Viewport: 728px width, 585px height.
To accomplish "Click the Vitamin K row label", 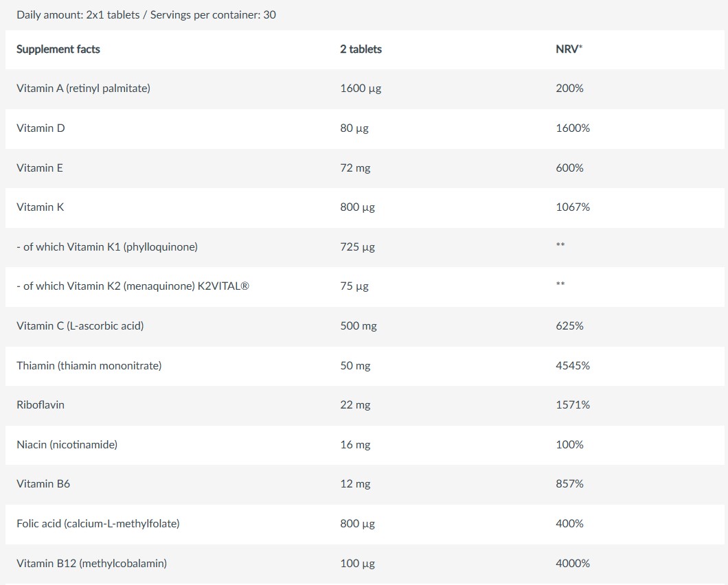I will coord(41,207).
